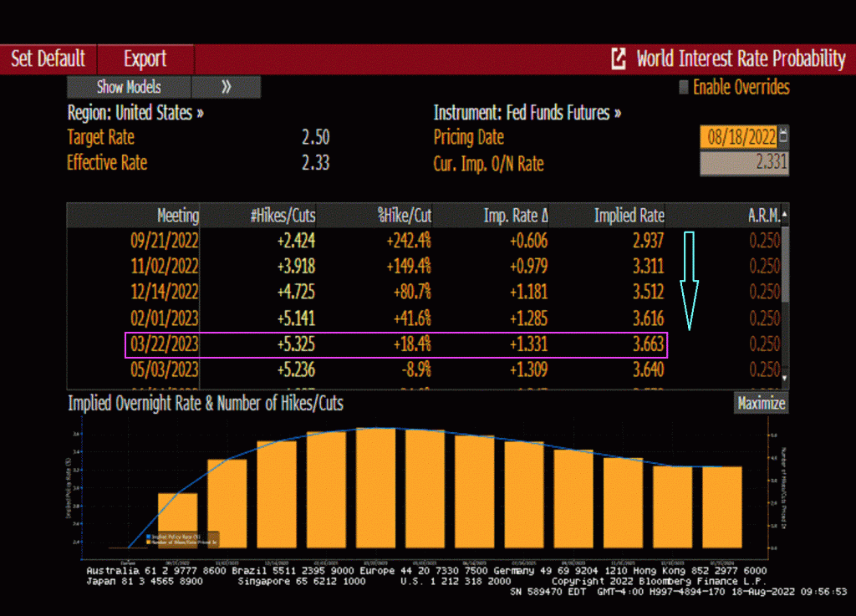This screenshot has height=616, width=856.
Task: Open the Region: United States selector
Action: coord(135,112)
